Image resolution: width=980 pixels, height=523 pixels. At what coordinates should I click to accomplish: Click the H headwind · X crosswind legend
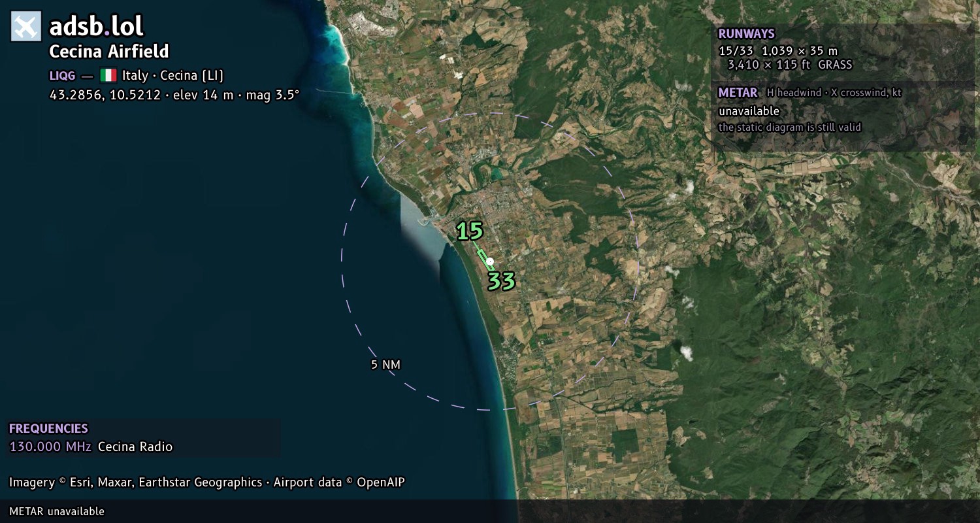pos(834,93)
